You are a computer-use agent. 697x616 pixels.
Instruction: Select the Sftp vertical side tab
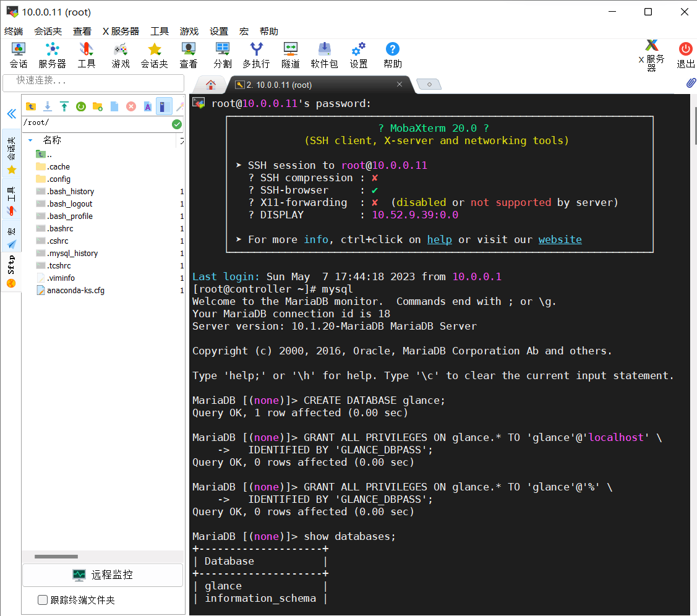11,272
